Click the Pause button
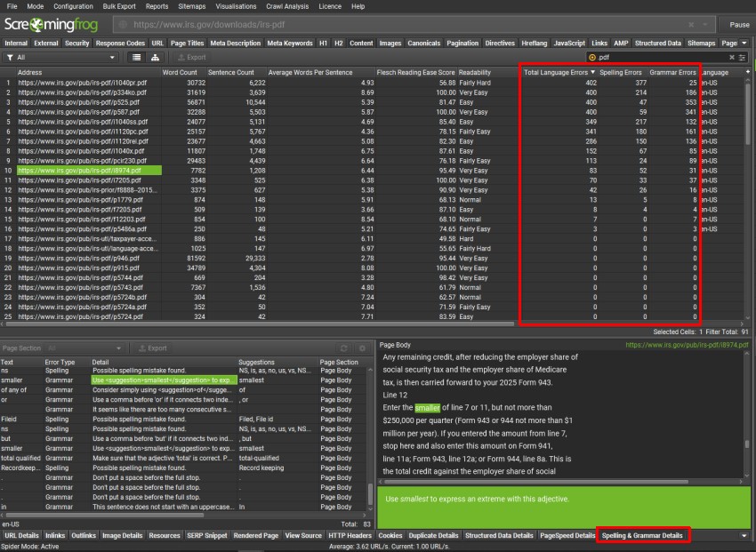Image resolution: width=756 pixels, height=552 pixels. [x=739, y=25]
